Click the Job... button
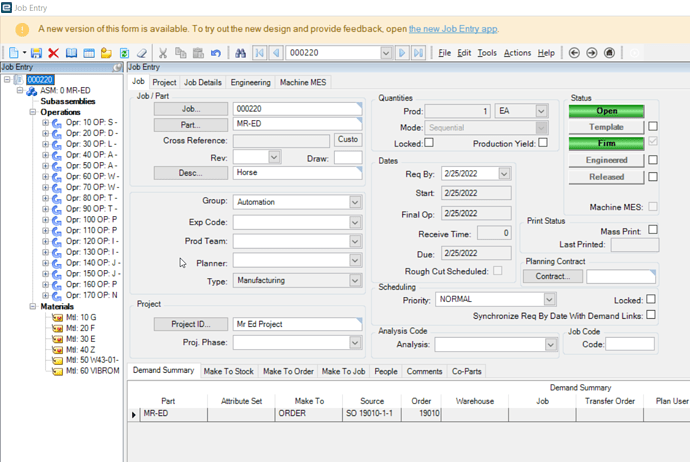 [x=191, y=109]
